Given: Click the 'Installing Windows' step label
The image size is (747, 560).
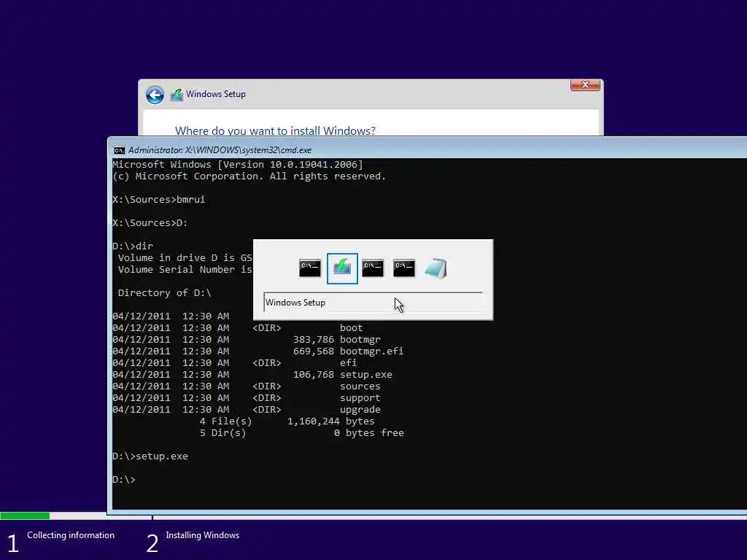Looking at the screenshot, I should click(x=203, y=535).
